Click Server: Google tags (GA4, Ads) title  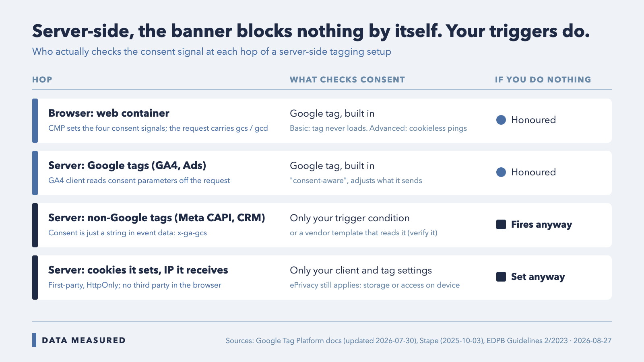(x=127, y=165)
